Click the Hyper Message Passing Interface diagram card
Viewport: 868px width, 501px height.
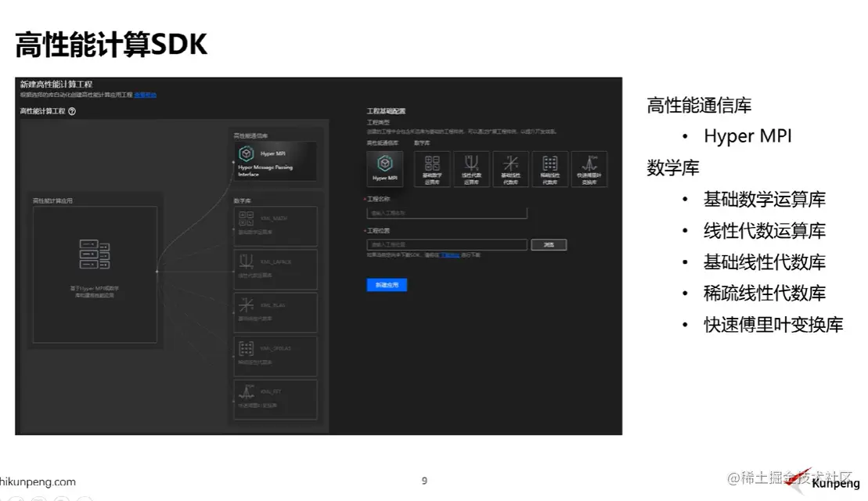point(276,161)
